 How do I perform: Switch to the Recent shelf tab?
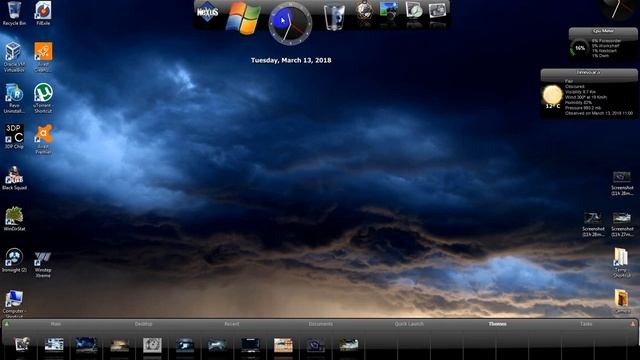click(x=231, y=324)
